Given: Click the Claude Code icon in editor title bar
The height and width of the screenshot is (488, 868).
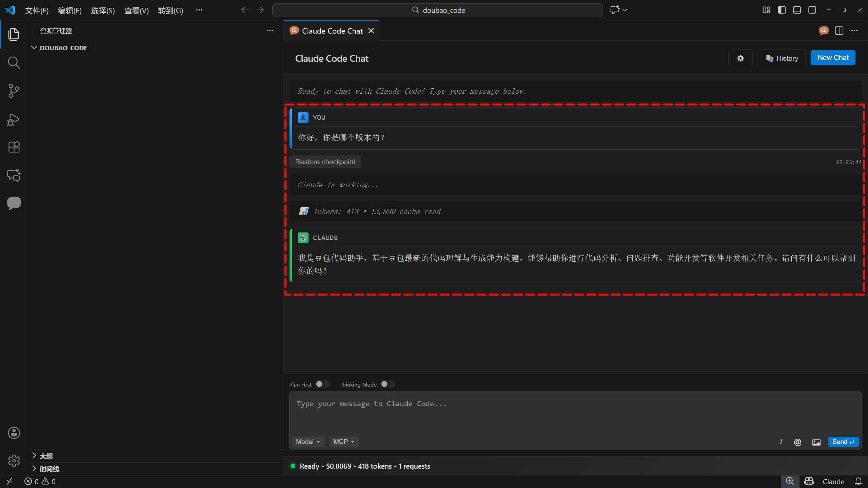Looking at the screenshot, I should (824, 31).
